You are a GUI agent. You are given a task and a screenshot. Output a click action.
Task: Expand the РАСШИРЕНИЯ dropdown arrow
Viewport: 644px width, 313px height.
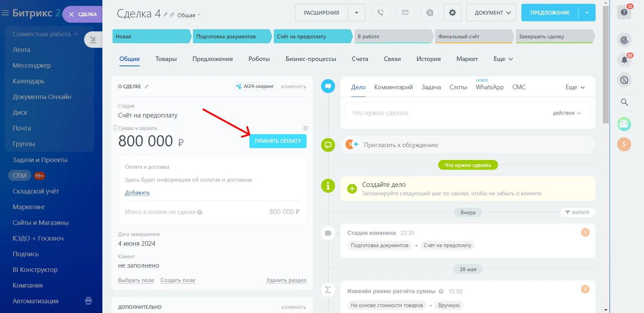(x=356, y=13)
